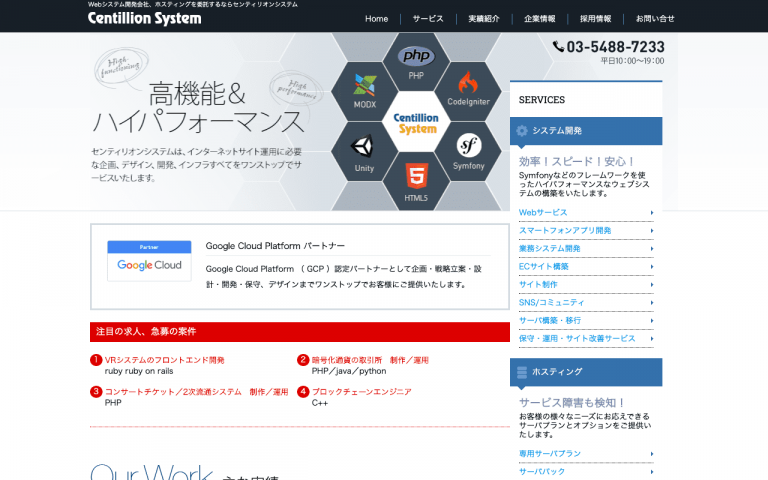Open the SNS/コミュニティ link
The width and height of the screenshot is (768, 480).
[x=552, y=303]
